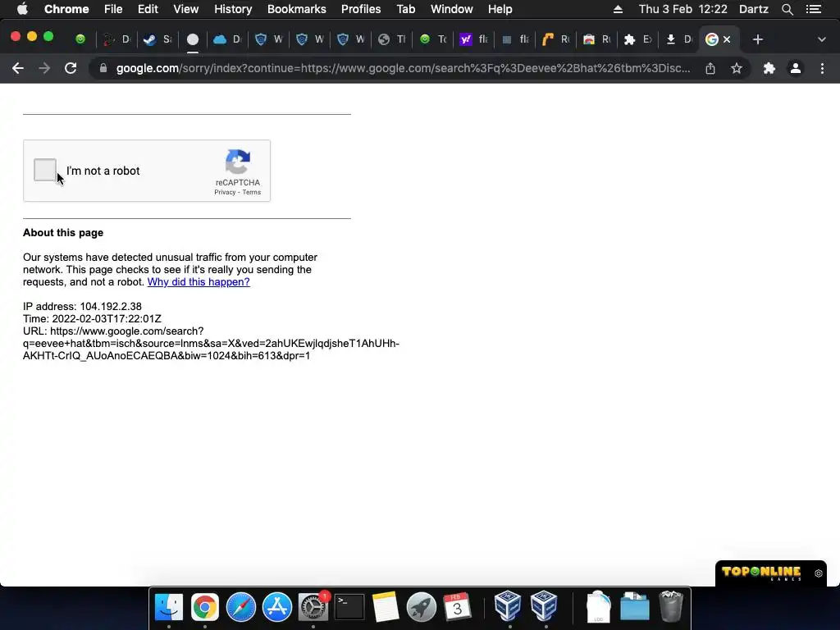Click the "IP address: 104.192.2.38" text
Image resolution: width=840 pixels, height=630 pixels.
pyautogui.click(x=82, y=307)
